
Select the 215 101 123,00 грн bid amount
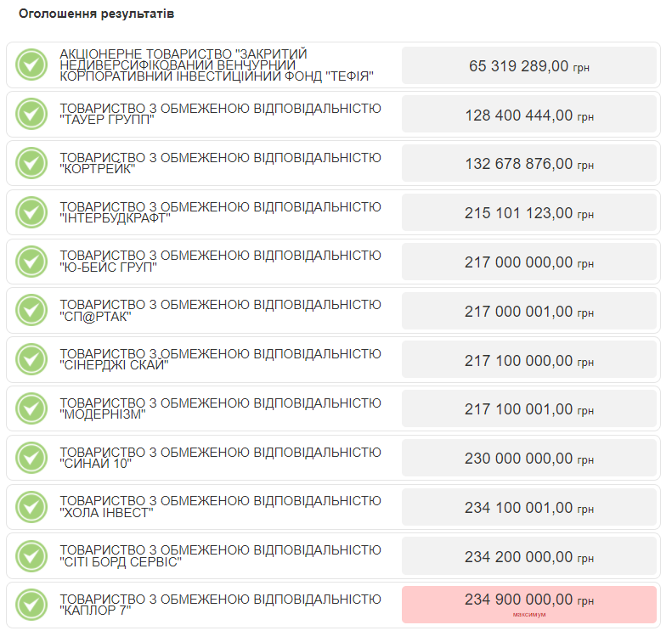click(x=529, y=212)
